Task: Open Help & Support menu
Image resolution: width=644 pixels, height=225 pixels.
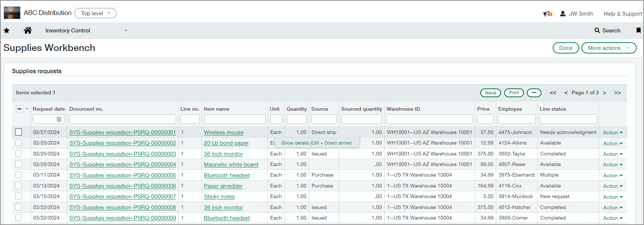Action: (623, 14)
